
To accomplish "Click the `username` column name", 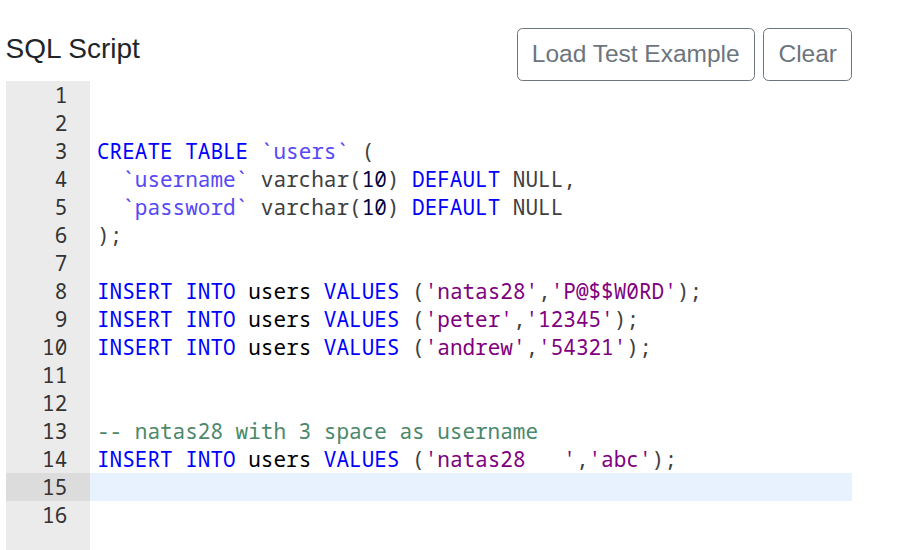I will click(x=185, y=180).
